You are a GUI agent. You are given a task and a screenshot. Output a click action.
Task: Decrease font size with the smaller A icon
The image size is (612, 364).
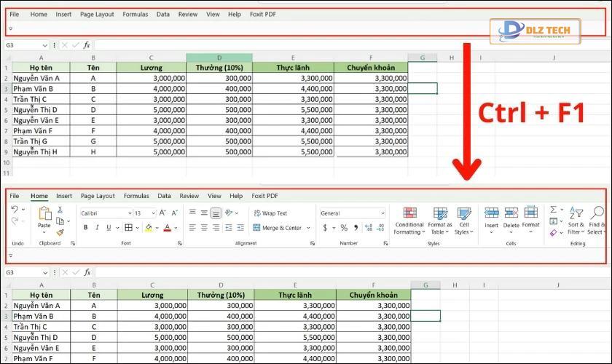pos(174,213)
